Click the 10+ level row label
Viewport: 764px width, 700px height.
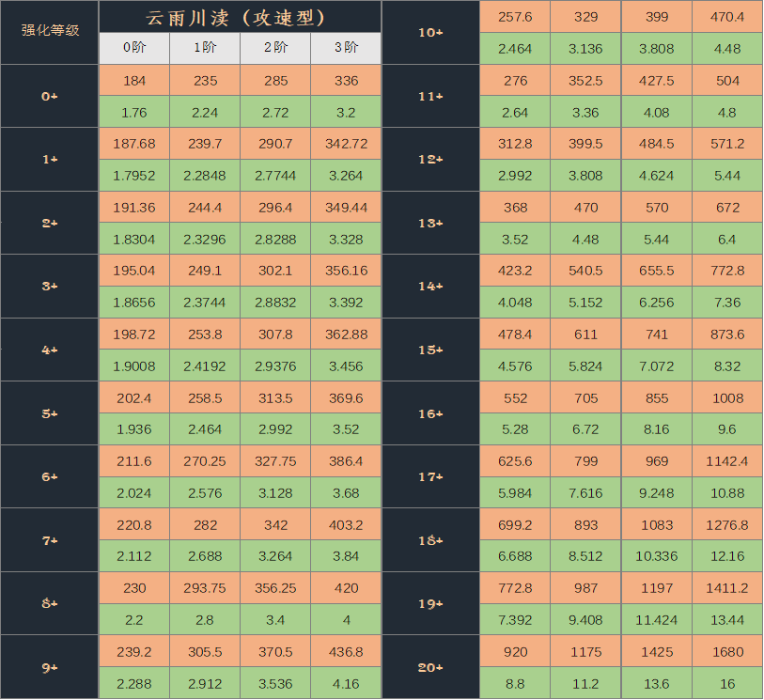(x=430, y=32)
